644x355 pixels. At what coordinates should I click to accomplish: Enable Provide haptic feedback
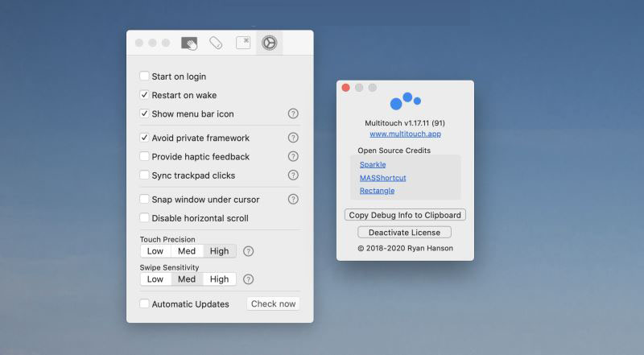coord(144,156)
